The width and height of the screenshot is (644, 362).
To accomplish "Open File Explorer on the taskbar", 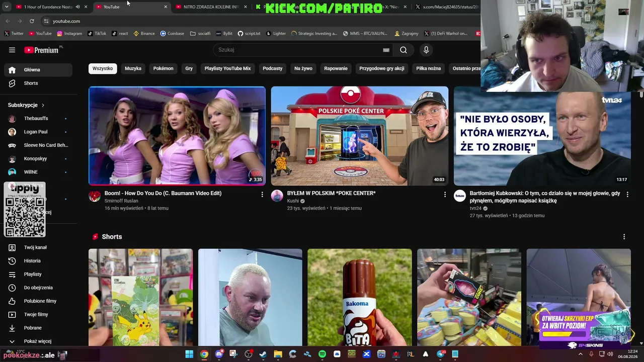I will [278, 354].
